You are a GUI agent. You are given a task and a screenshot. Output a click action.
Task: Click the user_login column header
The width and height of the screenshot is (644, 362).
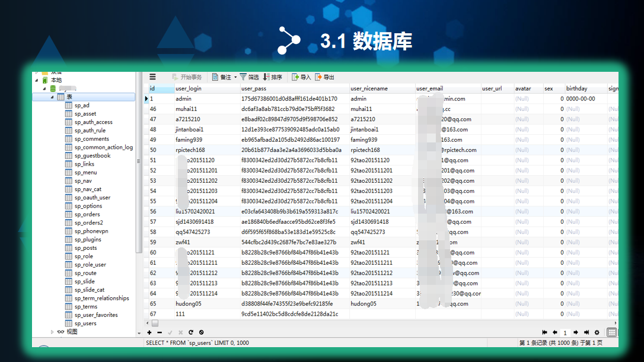pyautogui.click(x=189, y=88)
